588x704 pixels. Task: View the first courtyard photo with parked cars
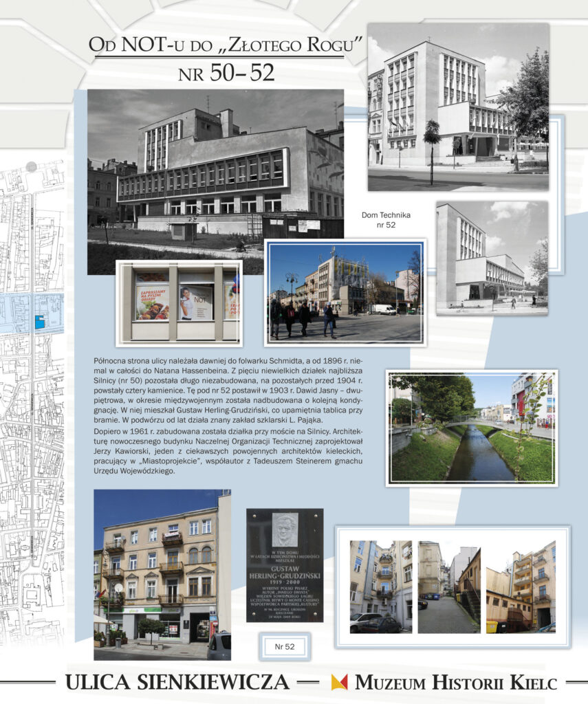point(381,587)
